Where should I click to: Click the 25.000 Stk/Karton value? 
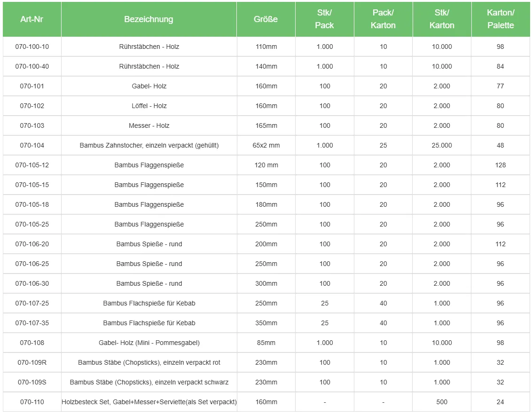pos(442,145)
